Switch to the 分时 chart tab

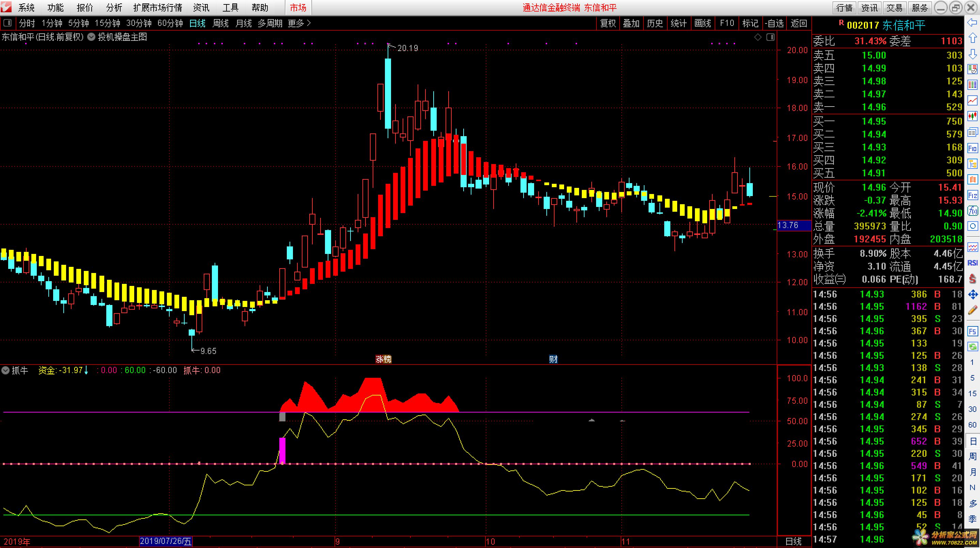tap(27, 23)
